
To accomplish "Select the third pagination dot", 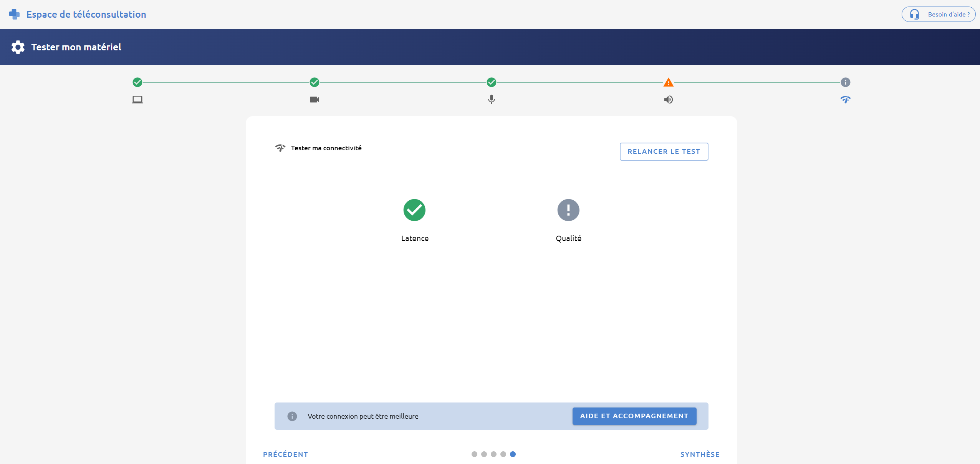I will [493, 454].
